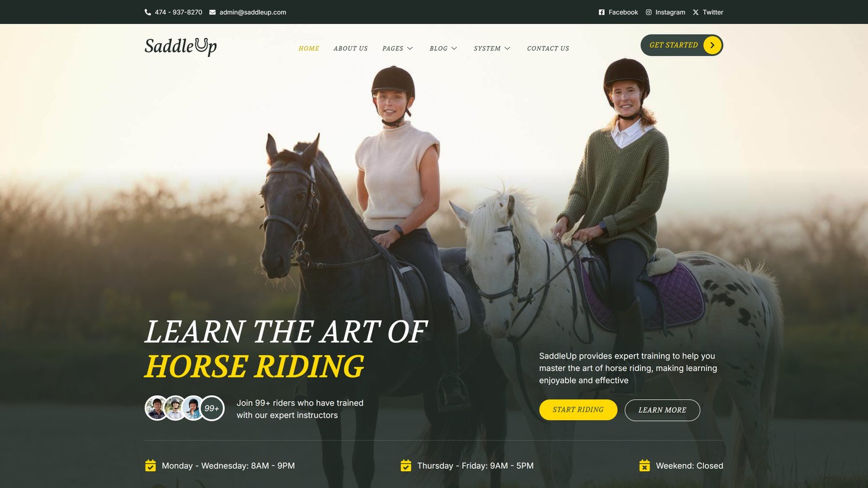868x488 pixels.
Task: Click the calendar icon beside Monday - Wednesday hours
Action: [x=150, y=465]
